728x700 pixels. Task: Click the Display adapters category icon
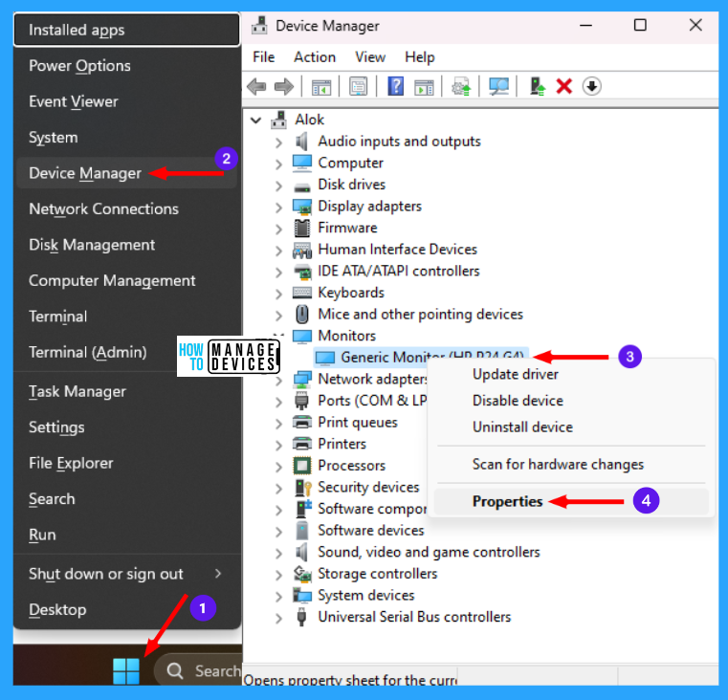[302, 207]
